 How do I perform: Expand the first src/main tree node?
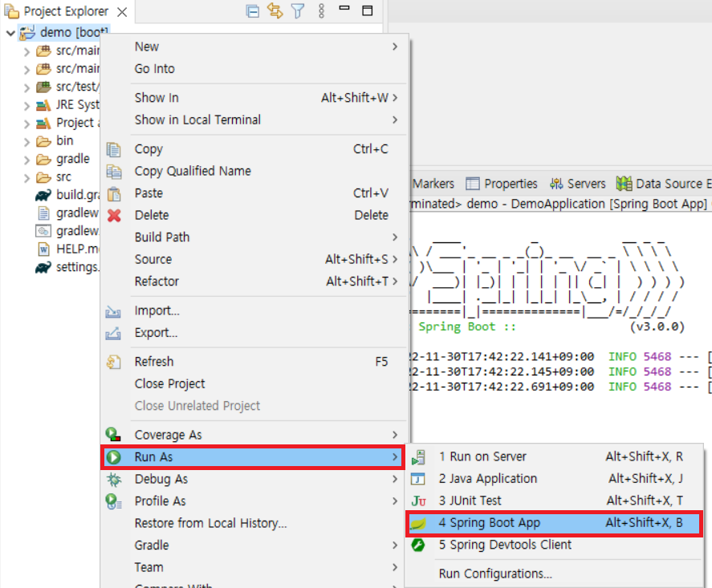(26, 51)
